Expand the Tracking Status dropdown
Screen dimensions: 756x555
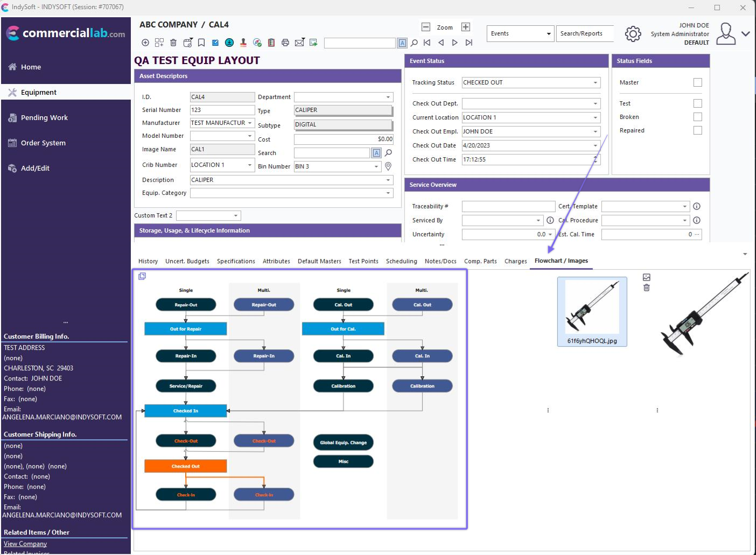tap(596, 83)
